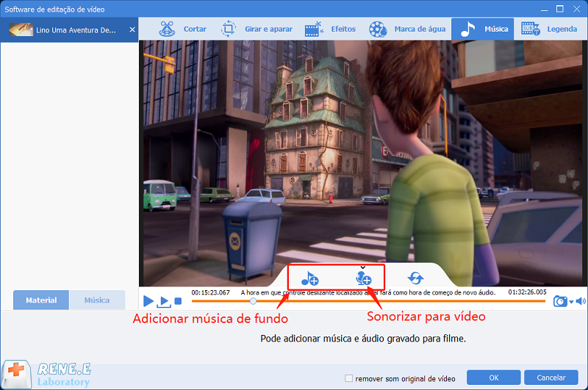Select the Lino Uma Aventura video thumbnail
588x390 pixels.
point(21,29)
